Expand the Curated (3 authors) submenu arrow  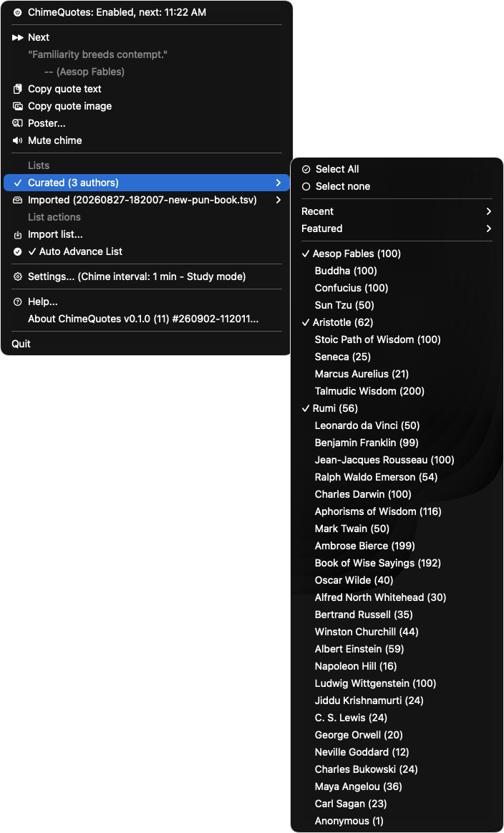tap(278, 183)
